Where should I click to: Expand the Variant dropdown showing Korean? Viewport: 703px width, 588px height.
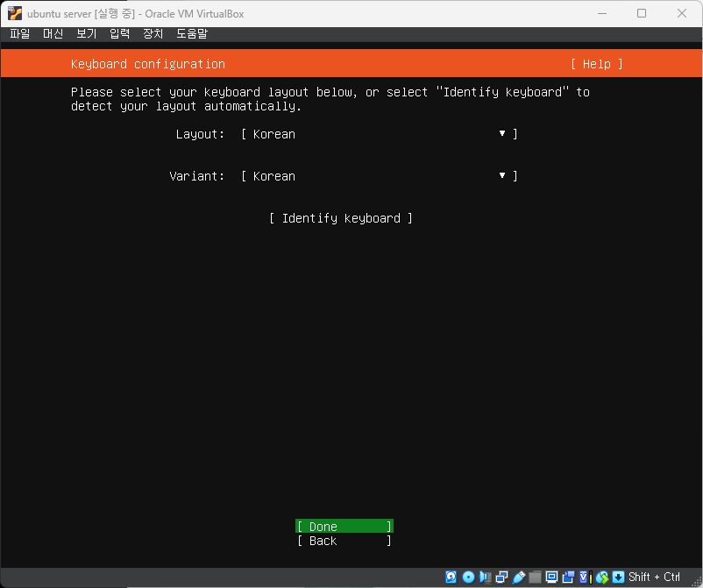click(x=380, y=176)
